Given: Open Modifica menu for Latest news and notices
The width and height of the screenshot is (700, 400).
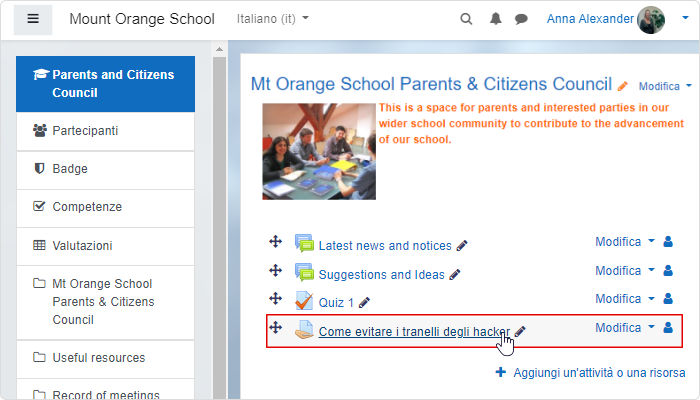Looking at the screenshot, I should pos(625,242).
